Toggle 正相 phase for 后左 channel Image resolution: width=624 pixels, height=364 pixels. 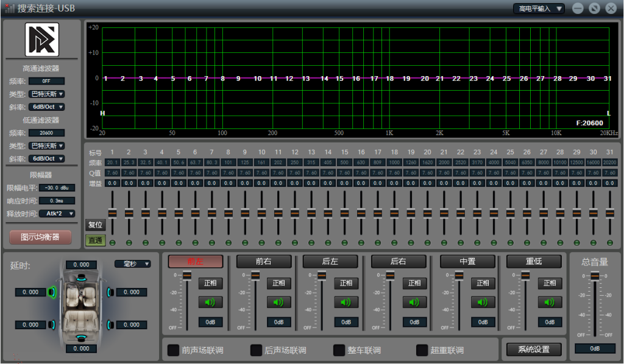point(346,283)
